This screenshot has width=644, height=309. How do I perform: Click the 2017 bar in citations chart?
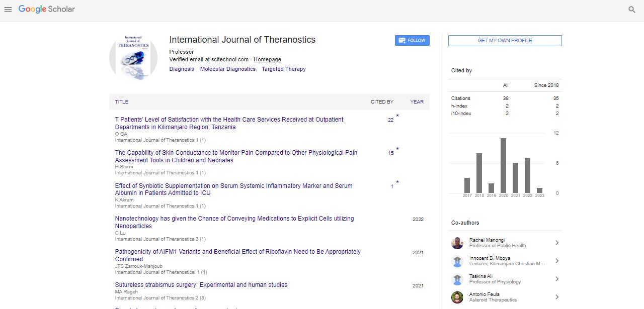[x=467, y=185]
